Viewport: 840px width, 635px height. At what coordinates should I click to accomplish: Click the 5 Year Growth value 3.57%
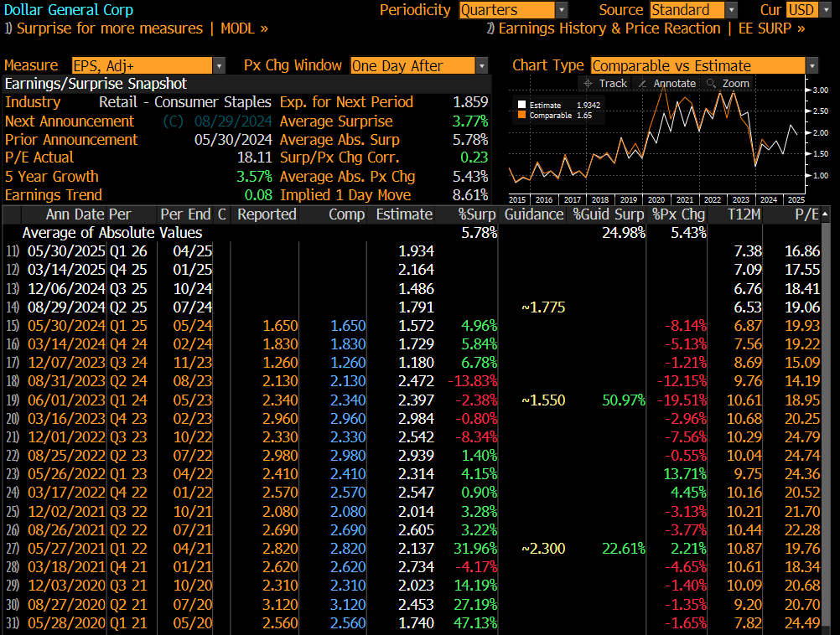[x=255, y=176]
